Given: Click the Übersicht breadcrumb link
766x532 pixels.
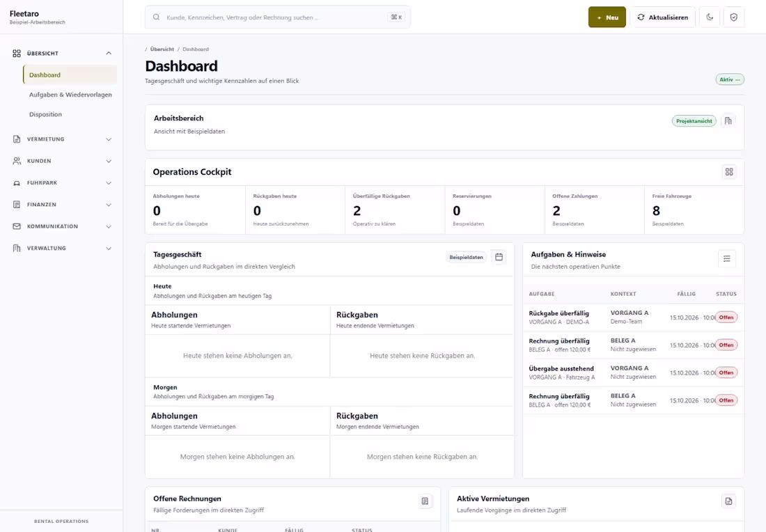Looking at the screenshot, I should (x=162, y=49).
